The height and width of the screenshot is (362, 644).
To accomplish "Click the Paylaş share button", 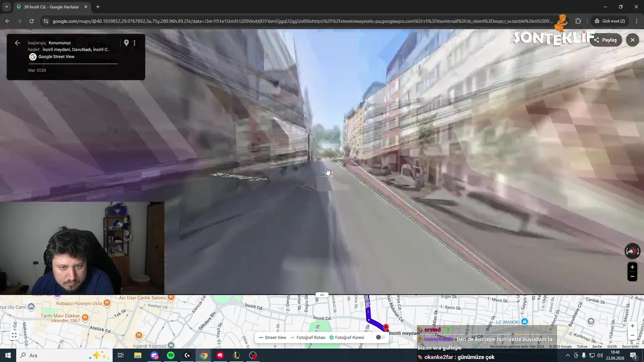I will coord(605,40).
